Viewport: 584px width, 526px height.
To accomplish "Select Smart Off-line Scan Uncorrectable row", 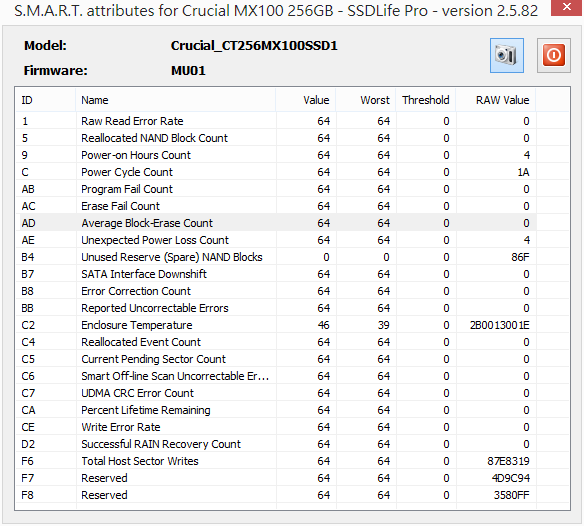I will (276, 376).
